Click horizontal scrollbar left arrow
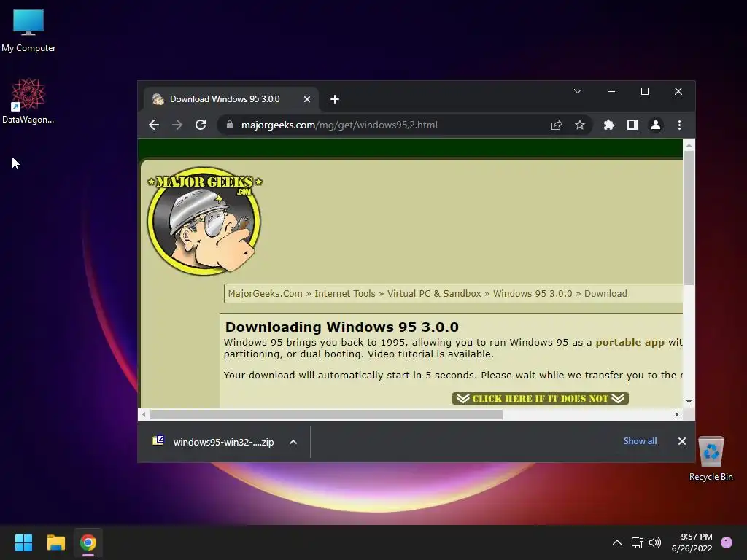Screen dimensions: 747x560 144,415
